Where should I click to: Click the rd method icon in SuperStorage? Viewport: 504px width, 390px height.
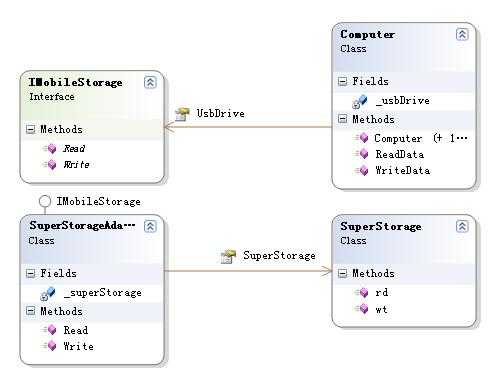pos(362,293)
